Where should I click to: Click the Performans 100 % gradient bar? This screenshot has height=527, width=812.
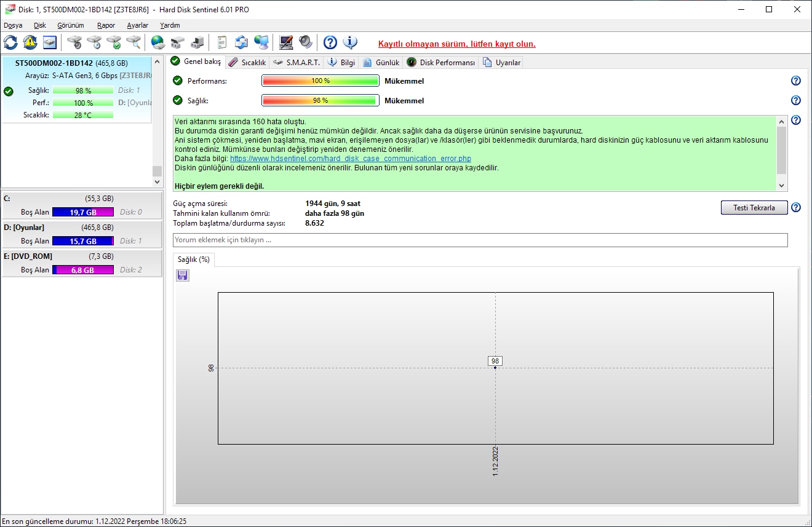click(320, 81)
